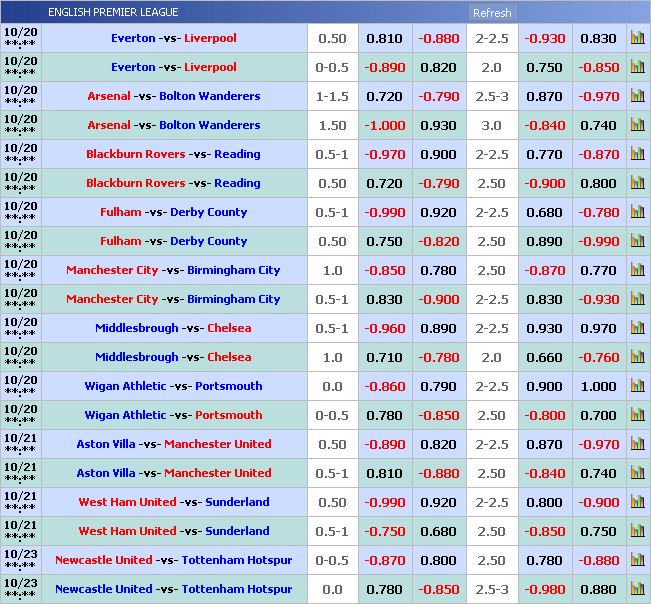
Task: Choose the -0.750 odds in West Ham row
Action: 385,531
